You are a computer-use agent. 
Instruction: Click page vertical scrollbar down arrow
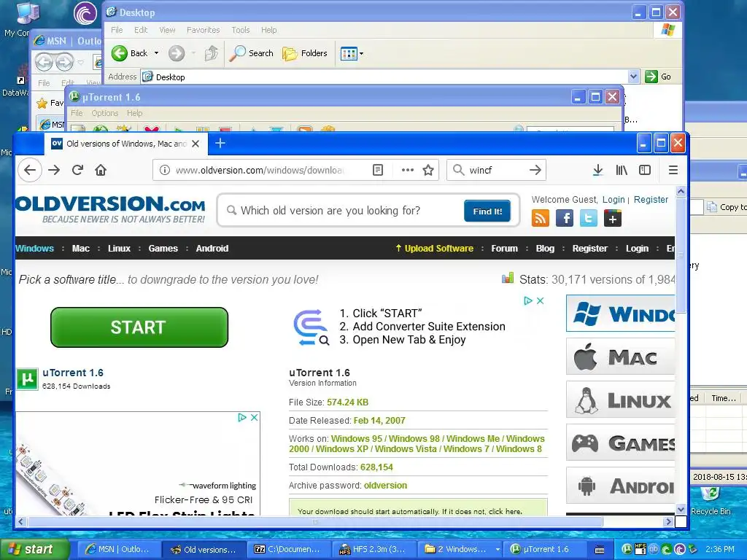[681, 509]
